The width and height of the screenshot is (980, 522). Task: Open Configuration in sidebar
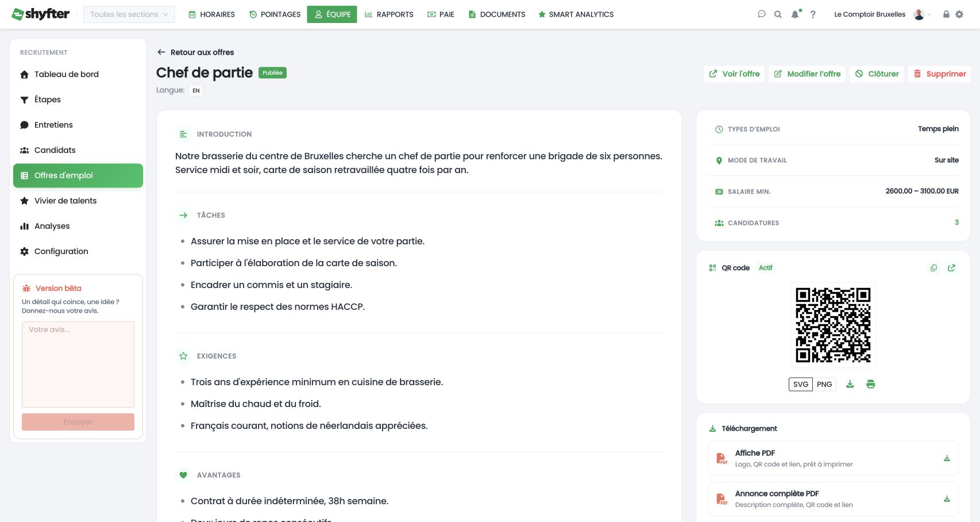[78, 251]
